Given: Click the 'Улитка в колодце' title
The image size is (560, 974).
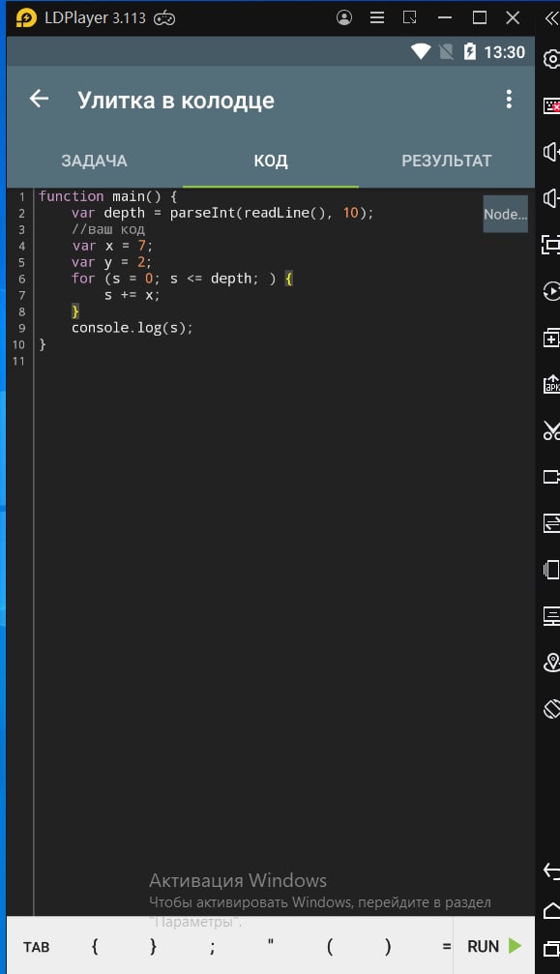Looking at the screenshot, I should (176, 101).
